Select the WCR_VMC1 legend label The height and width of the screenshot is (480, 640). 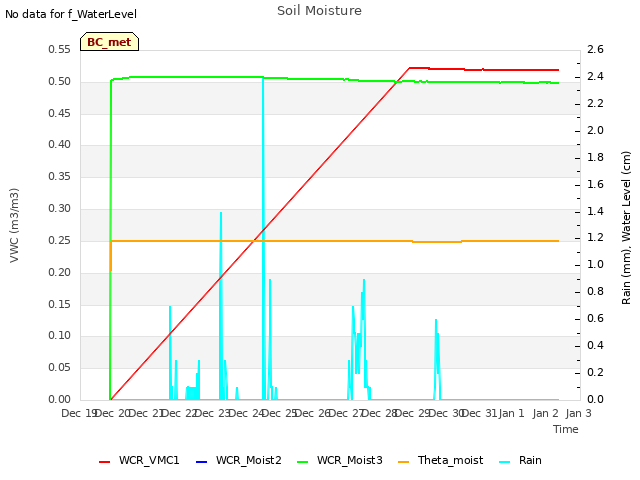click(149, 460)
